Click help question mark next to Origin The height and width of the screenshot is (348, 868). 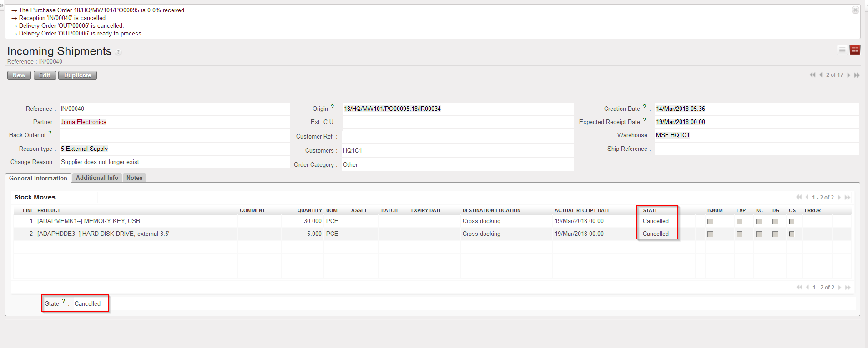coord(333,107)
